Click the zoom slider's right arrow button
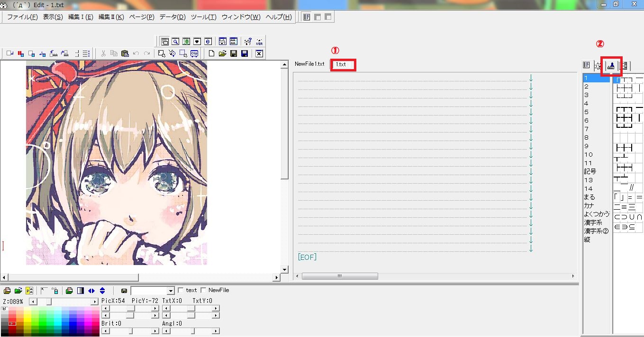644x337 pixels. [95, 302]
